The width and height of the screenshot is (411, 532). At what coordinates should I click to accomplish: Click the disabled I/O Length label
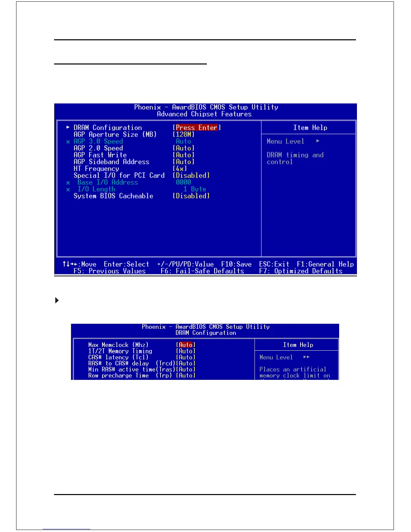point(96,189)
